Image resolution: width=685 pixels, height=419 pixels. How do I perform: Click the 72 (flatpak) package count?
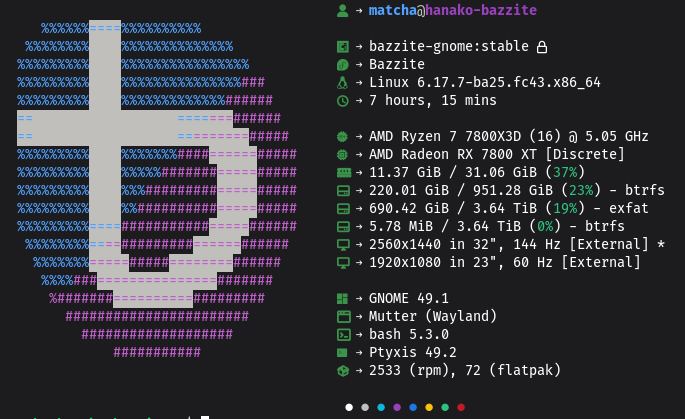point(513,371)
